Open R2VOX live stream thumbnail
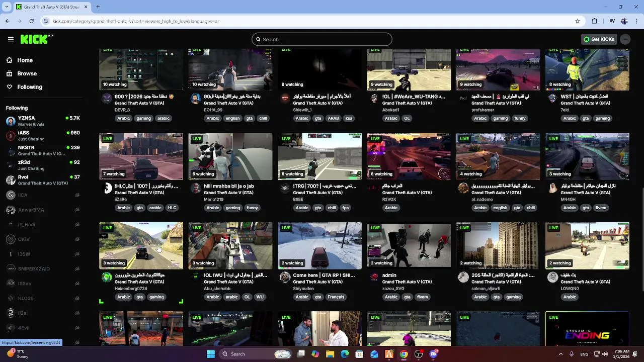Viewport: 644px width, 362px height. pos(409,156)
